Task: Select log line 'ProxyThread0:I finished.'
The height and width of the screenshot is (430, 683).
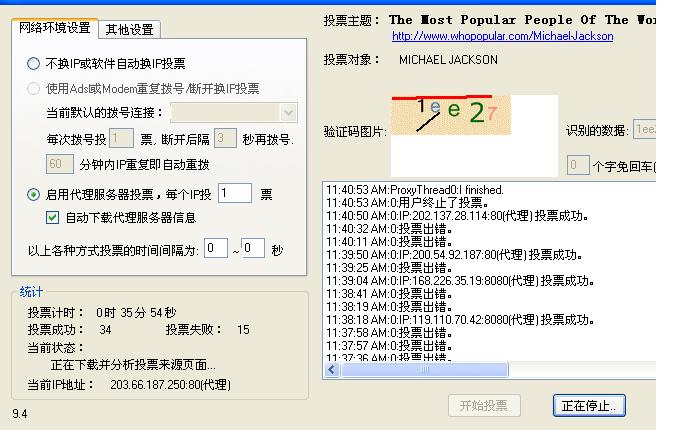Action: pos(415,190)
